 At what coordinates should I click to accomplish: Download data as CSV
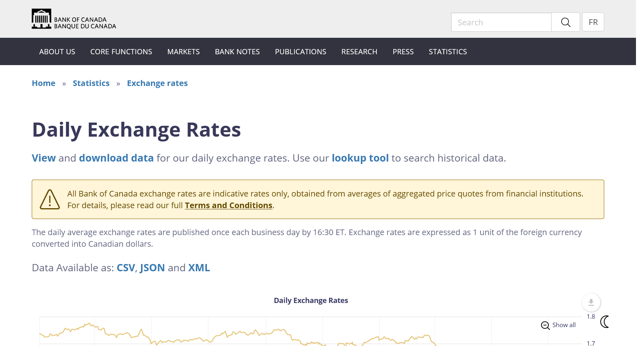(x=125, y=268)
